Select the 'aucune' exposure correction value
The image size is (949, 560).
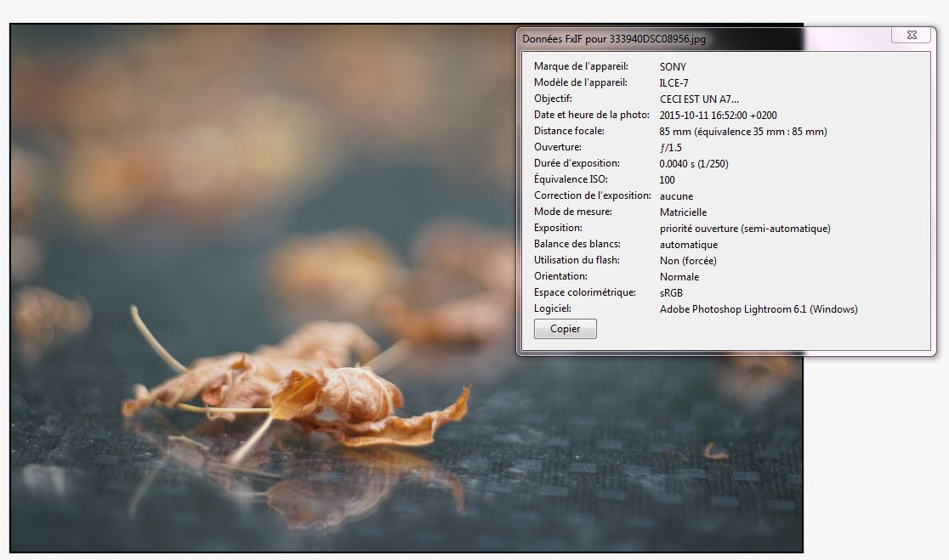(677, 196)
